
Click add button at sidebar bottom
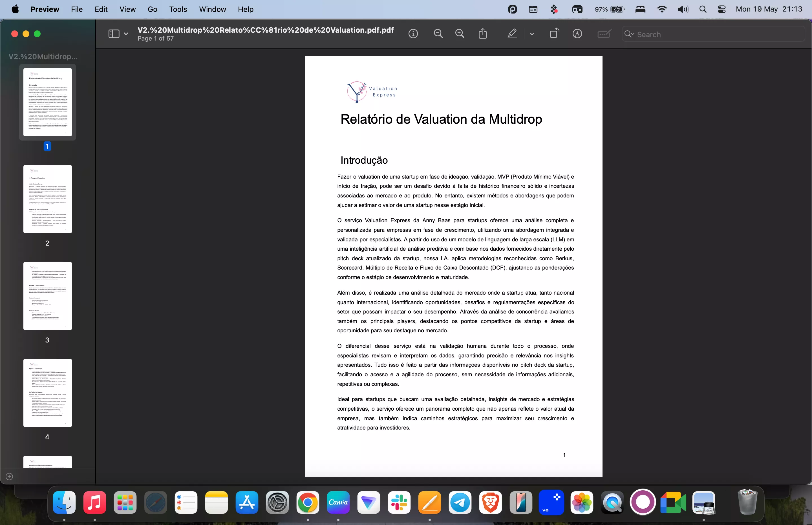tap(9, 477)
